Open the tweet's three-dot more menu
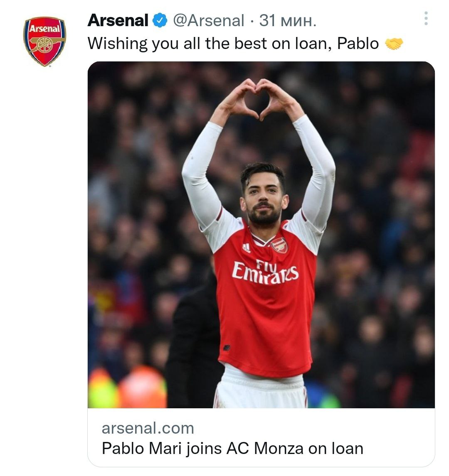The image size is (449, 476). pos(426,19)
